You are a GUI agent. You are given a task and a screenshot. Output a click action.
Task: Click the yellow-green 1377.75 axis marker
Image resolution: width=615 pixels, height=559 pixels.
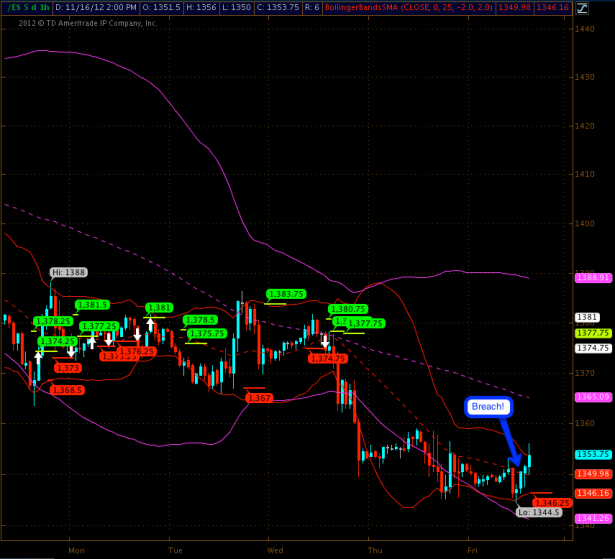[593, 333]
